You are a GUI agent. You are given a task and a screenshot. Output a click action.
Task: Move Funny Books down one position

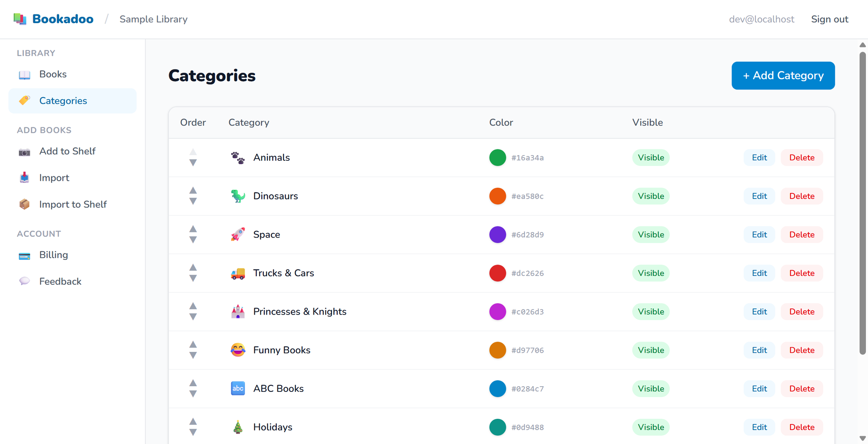point(193,355)
